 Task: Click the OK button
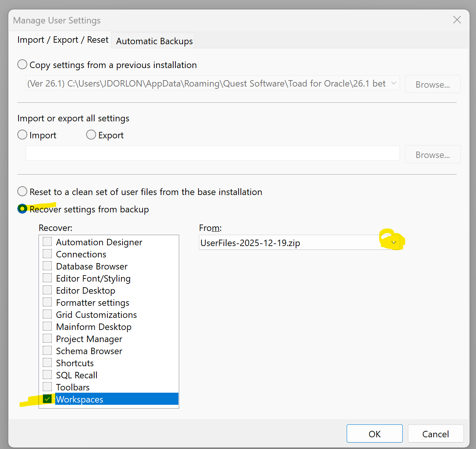[x=374, y=434]
